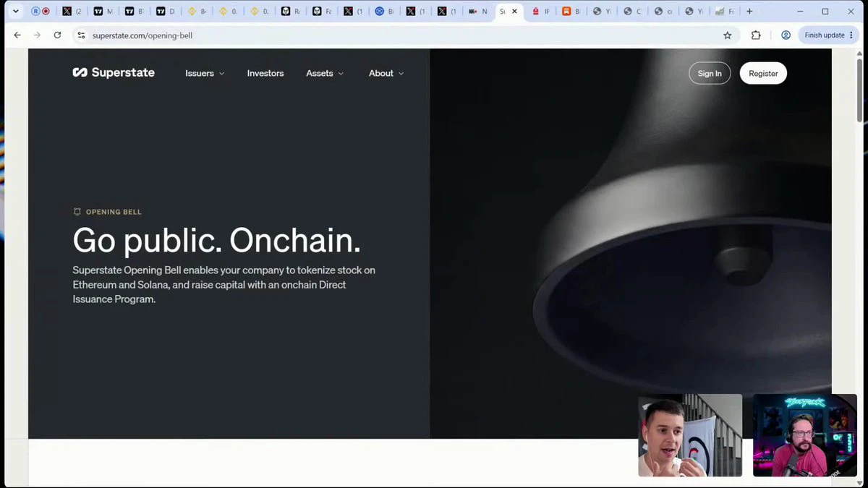Switch to the chart-icon tab labeled Fi
Viewport: 868px width, 488px height.
click(x=725, y=12)
